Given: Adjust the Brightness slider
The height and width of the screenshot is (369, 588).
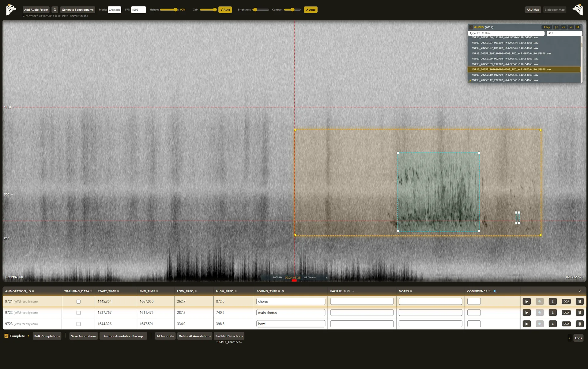Looking at the screenshot, I should 261,10.
